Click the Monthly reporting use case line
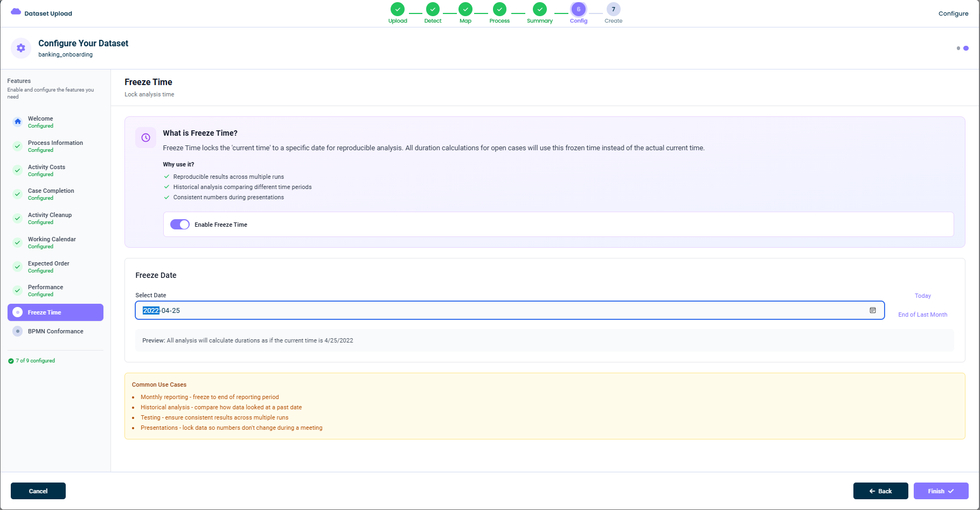Screen dimensions: 980x510 (x=210, y=397)
